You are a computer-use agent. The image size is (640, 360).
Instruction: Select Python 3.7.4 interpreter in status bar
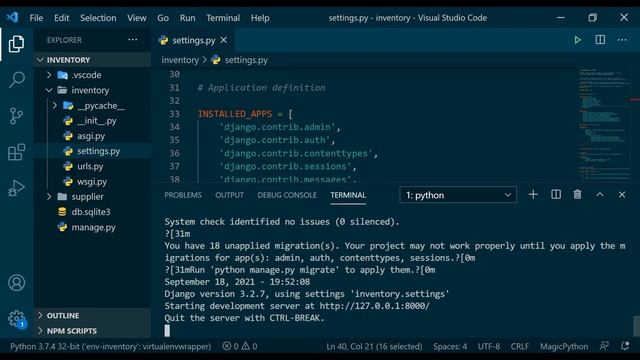111,346
